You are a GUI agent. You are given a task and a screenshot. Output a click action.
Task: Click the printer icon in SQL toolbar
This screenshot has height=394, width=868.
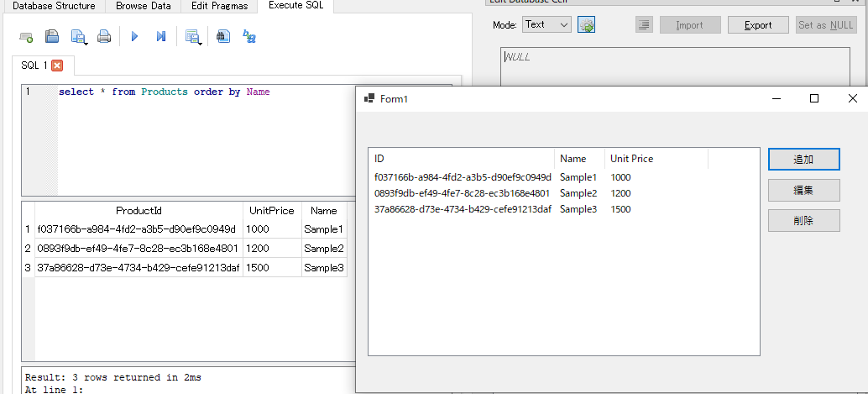point(104,37)
